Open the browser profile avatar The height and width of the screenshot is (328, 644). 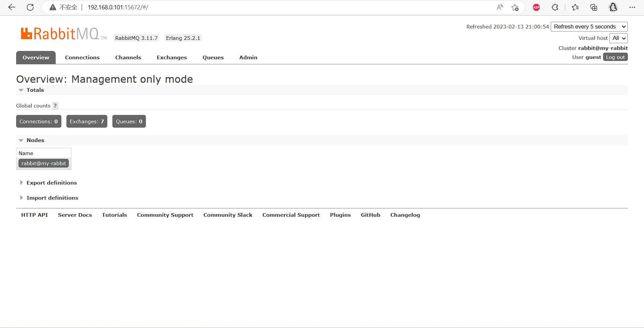point(613,7)
